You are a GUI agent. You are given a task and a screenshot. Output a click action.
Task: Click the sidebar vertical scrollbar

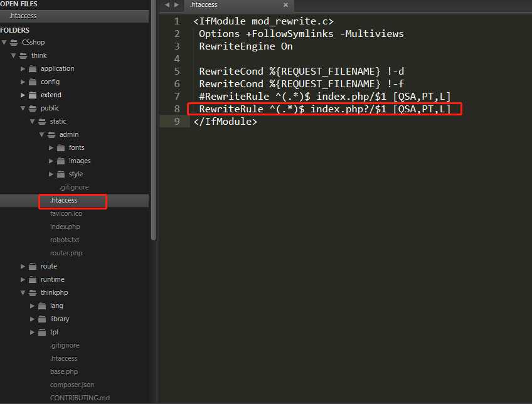pyautogui.click(x=154, y=120)
